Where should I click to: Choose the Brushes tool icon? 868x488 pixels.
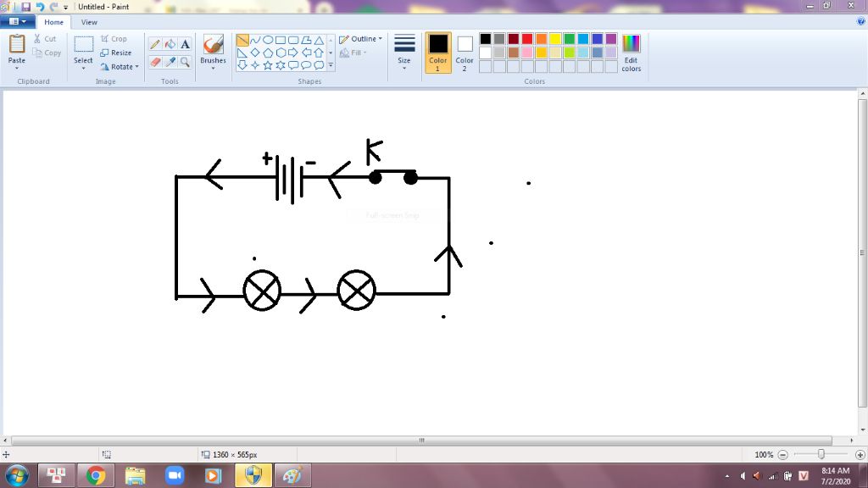pos(213,45)
